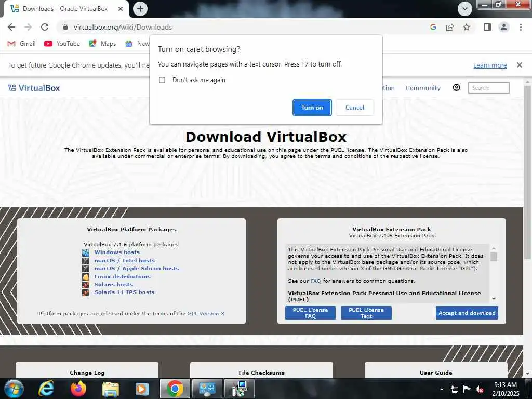Open the side panel icon
This screenshot has height=399, width=532.
coord(487,27)
